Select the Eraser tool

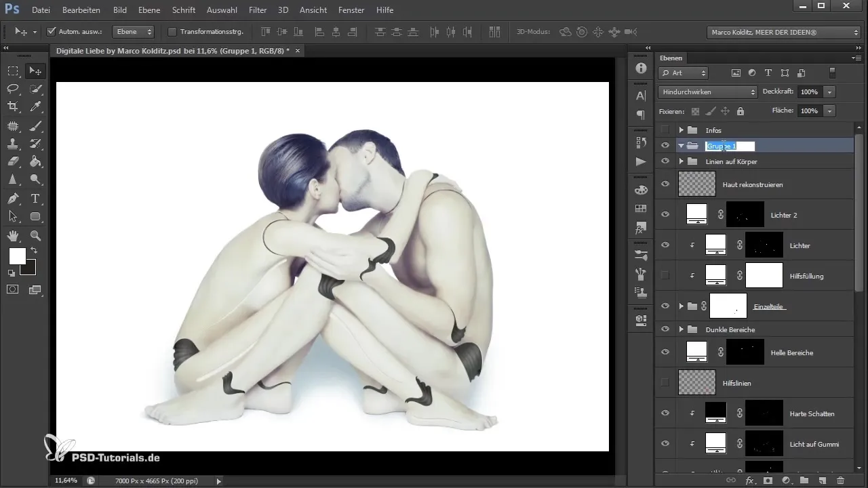(x=13, y=161)
